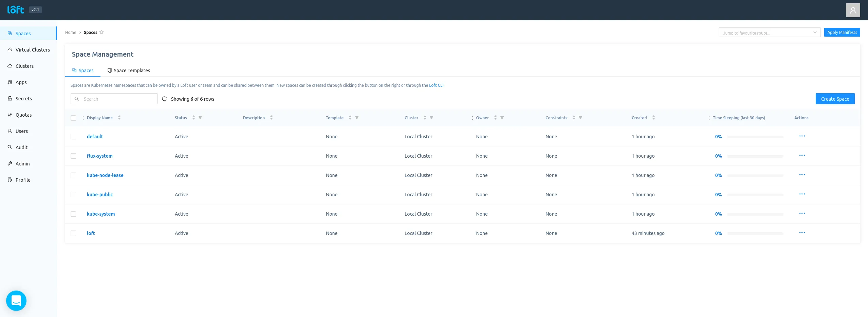Screen dimensions: 868x317
Task: Sort by Created column arrows
Action: (x=653, y=118)
